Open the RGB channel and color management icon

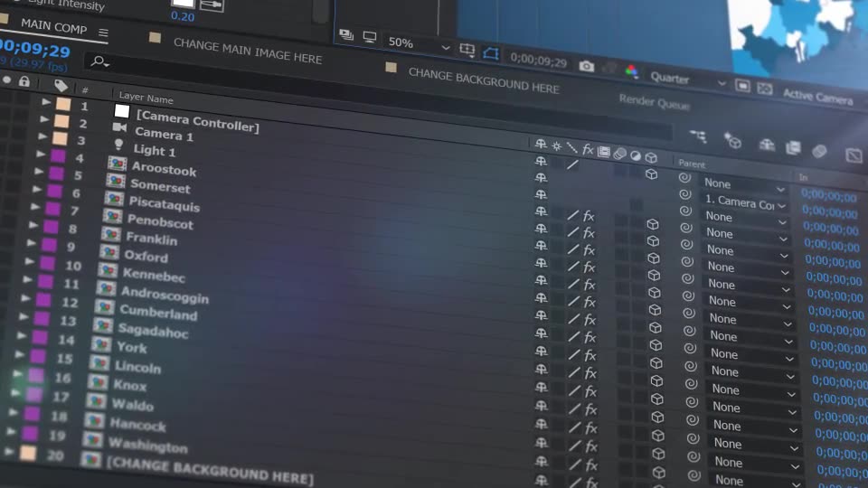pyautogui.click(x=631, y=71)
